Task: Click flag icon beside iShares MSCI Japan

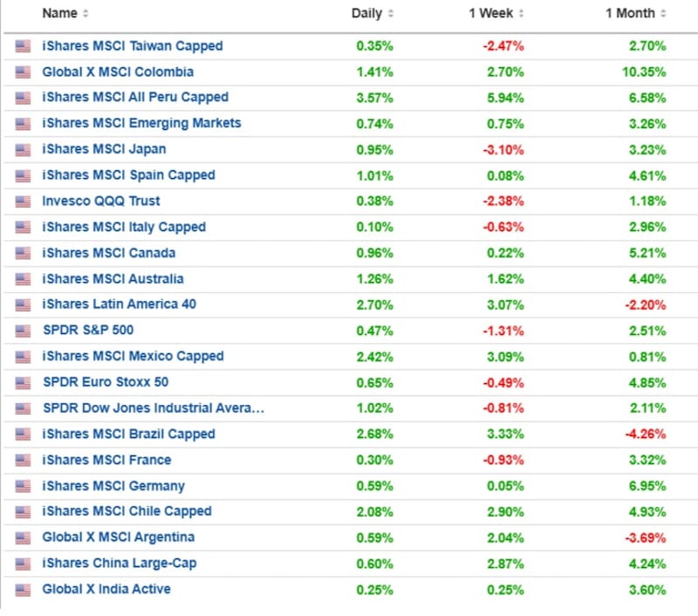Action: (x=23, y=149)
